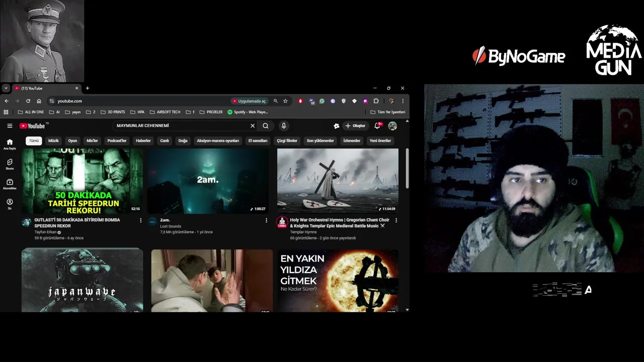Open Abonelikler in the sidebar
Screen dimensions: 644x362
tap(10, 184)
